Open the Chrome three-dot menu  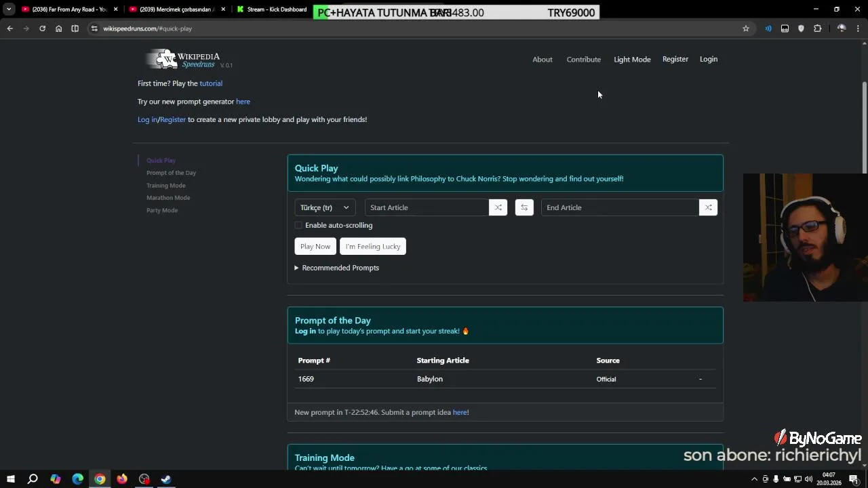coord(858,28)
